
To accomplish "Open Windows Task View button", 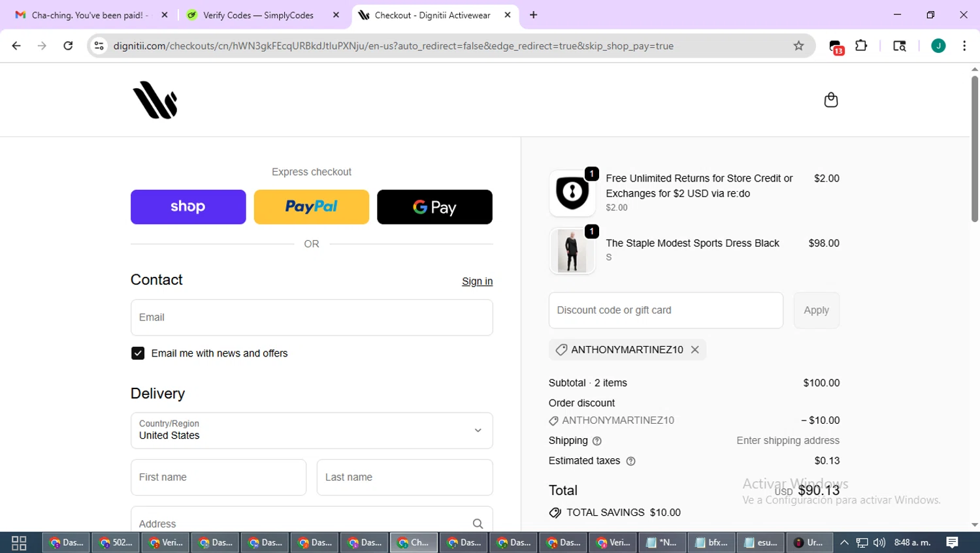I will 19,543.
